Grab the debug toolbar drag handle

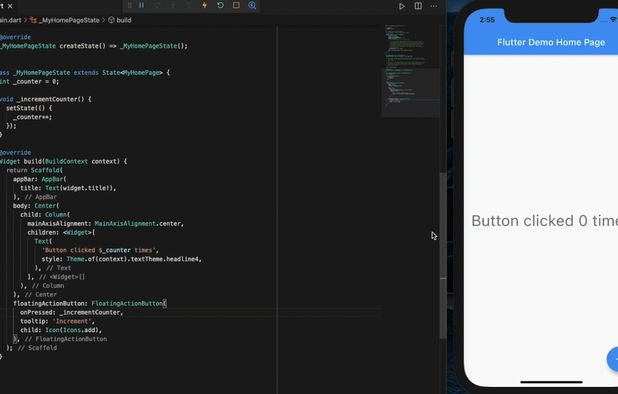coord(130,5)
